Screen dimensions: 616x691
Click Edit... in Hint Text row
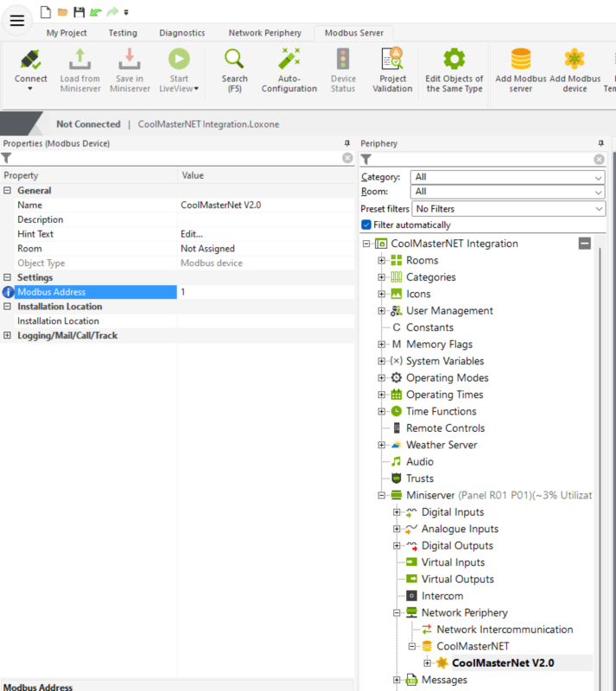[x=191, y=234]
